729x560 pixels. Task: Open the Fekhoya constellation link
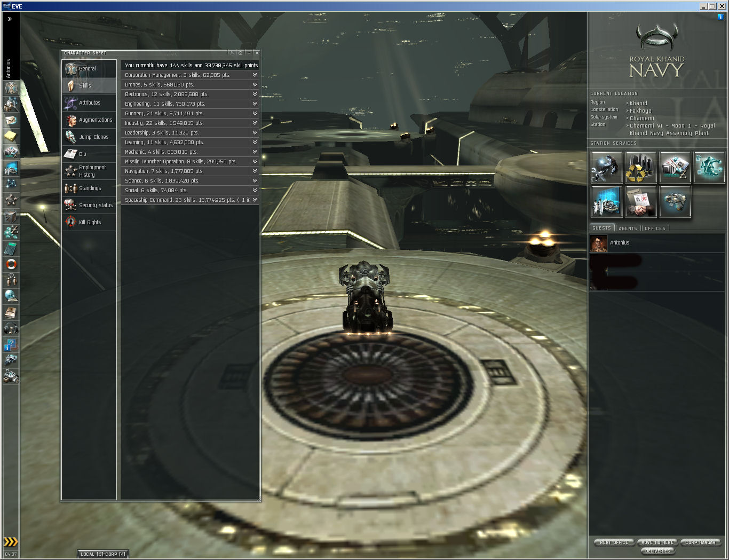pos(640,111)
